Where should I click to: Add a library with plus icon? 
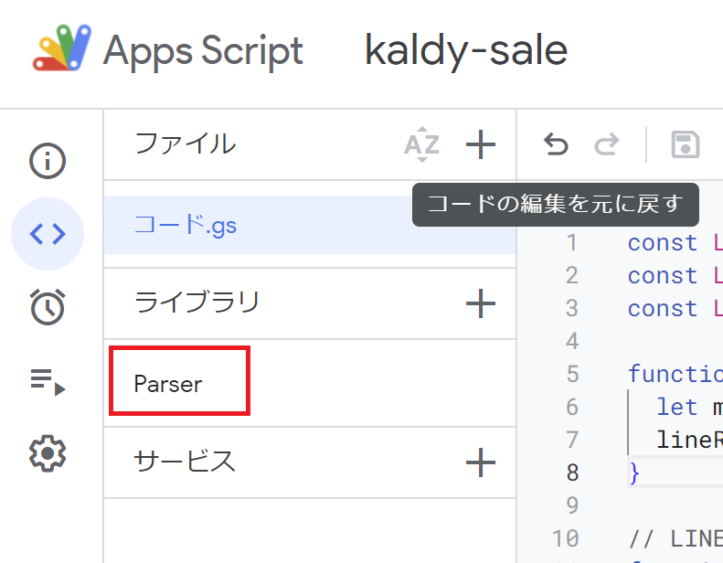480,304
